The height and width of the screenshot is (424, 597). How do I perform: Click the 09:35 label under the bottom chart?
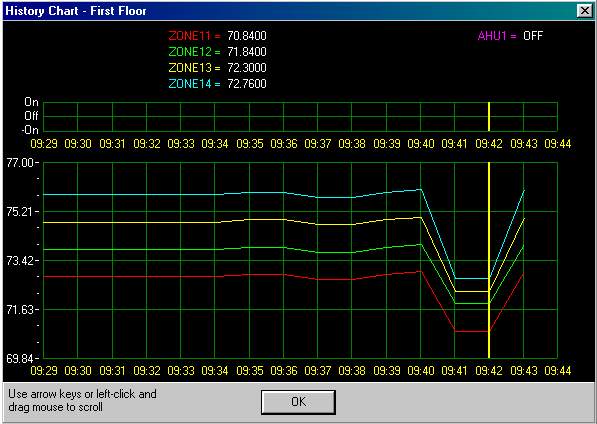[x=250, y=371]
